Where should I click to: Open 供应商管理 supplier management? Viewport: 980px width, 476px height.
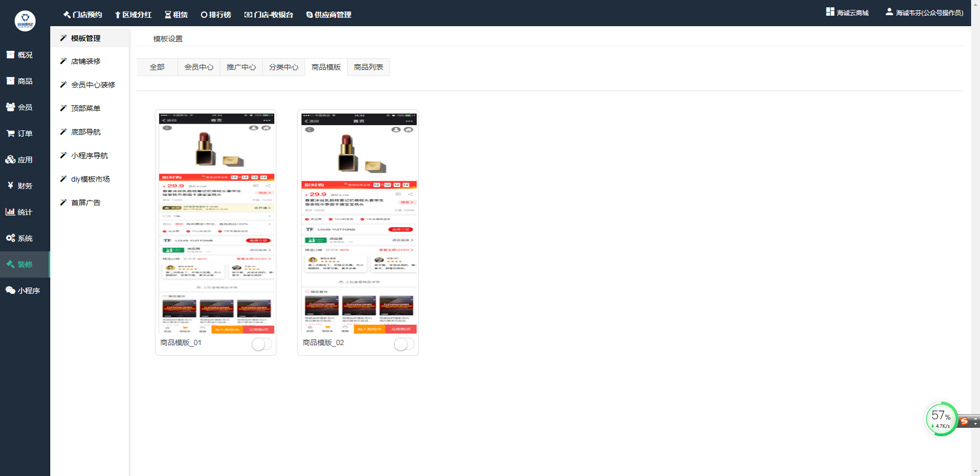point(329,15)
